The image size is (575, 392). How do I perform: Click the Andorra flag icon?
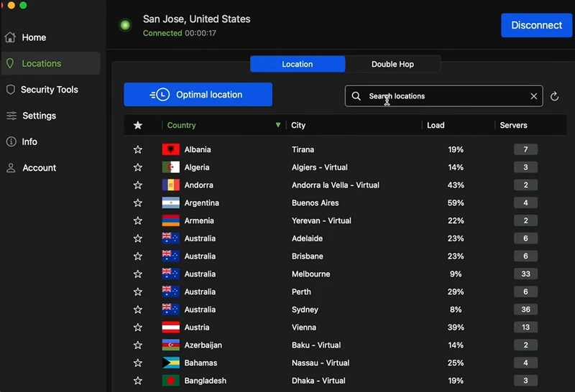tap(171, 185)
